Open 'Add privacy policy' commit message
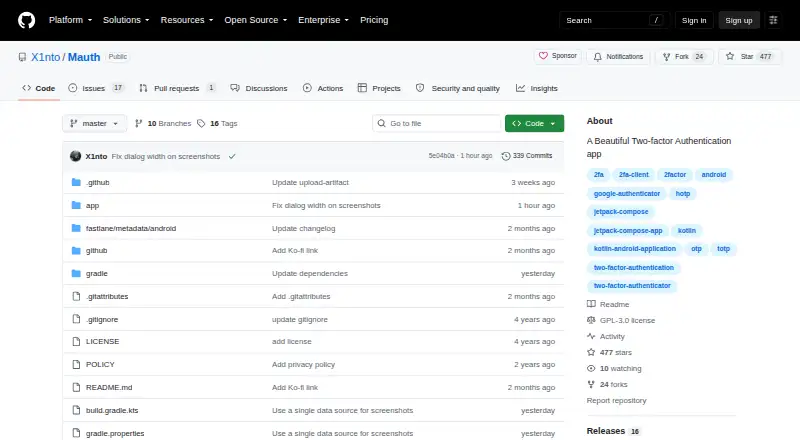This screenshot has width=800, height=440. pyautogui.click(x=303, y=364)
